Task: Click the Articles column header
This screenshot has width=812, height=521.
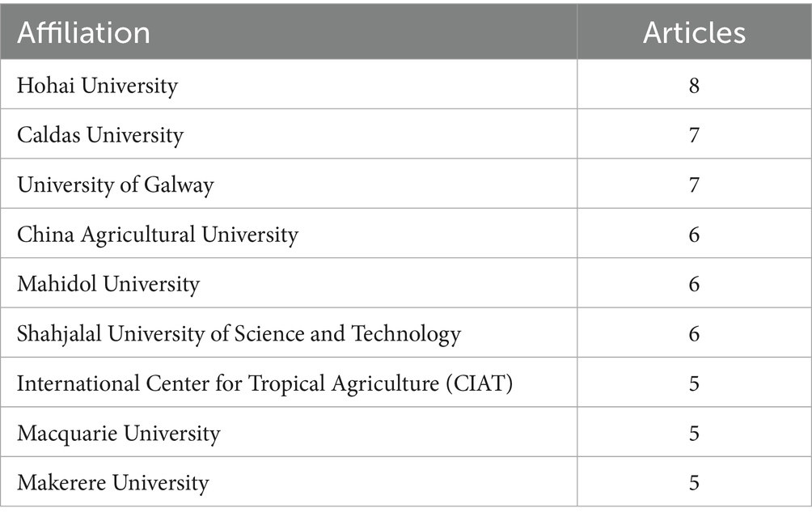Action: point(694,32)
